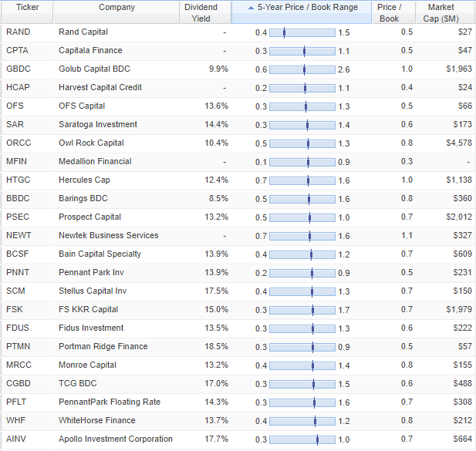Select ticker MRCC
This screenshot has height=451, width=476.
point(19,365)
